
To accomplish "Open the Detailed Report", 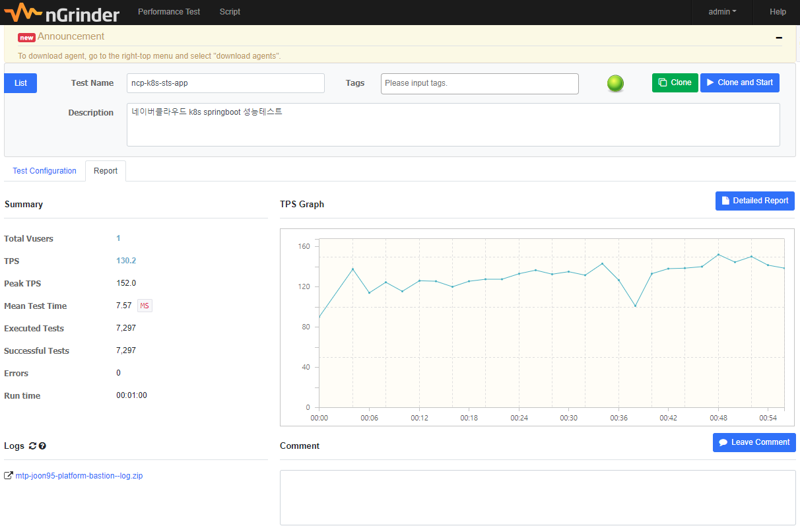I will [755, 201].
